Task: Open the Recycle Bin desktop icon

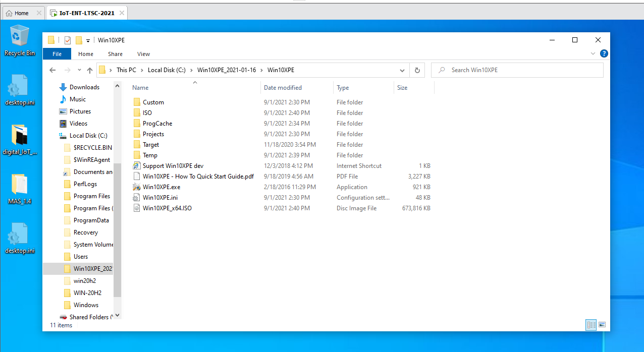Action: tap(20, 40)
